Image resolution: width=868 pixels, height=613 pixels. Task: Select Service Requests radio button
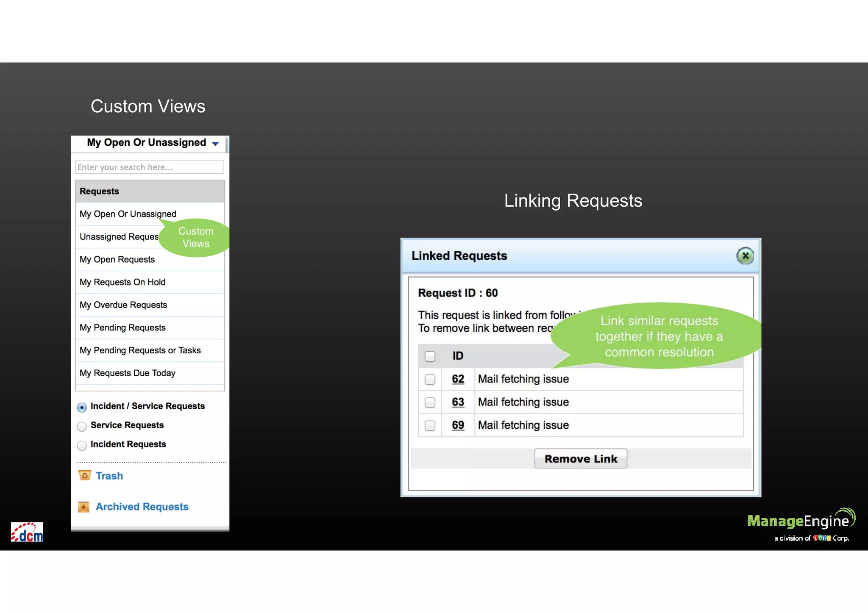click(82, 426)
